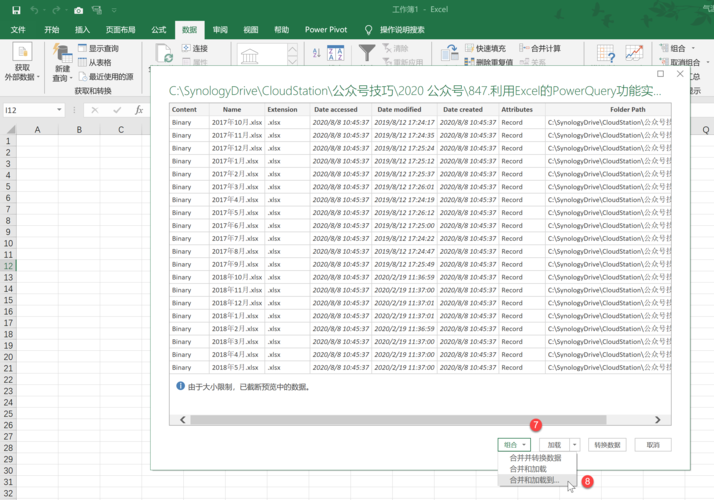The image size is (714, 500).
Task: Click the select-all corner of worksheet
Action: point(9,129)
